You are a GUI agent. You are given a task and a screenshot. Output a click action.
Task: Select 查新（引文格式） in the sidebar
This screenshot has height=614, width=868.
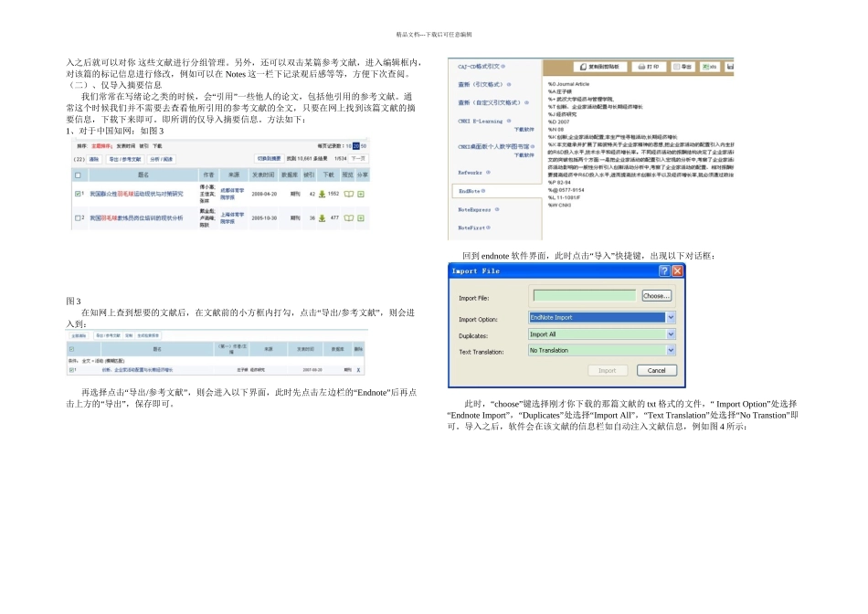pyautogui.click(x=481, y=84)
